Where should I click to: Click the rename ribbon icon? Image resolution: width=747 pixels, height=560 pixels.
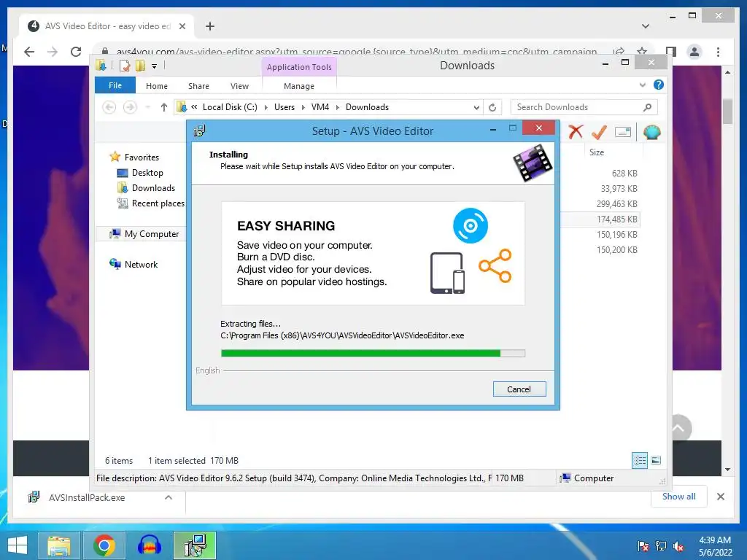pos(623,132)
